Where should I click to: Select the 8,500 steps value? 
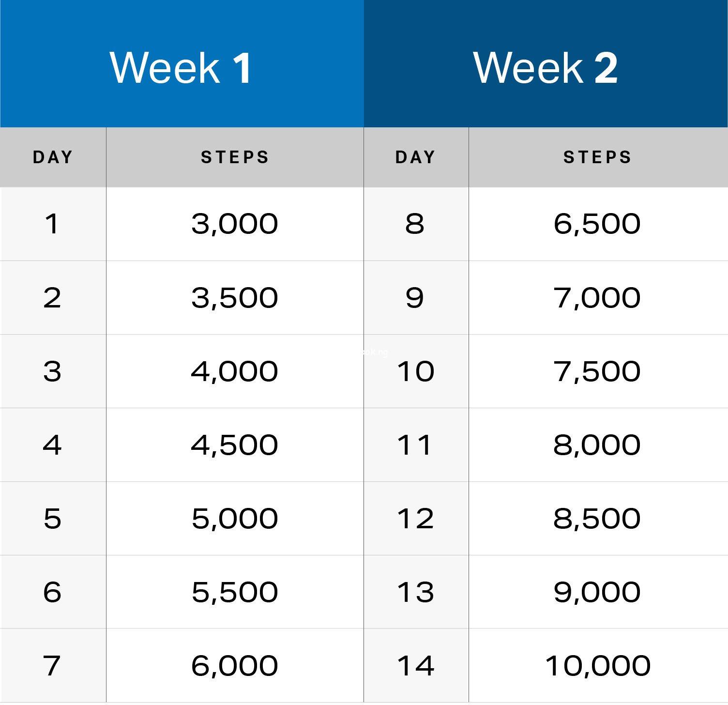point(597,519)
